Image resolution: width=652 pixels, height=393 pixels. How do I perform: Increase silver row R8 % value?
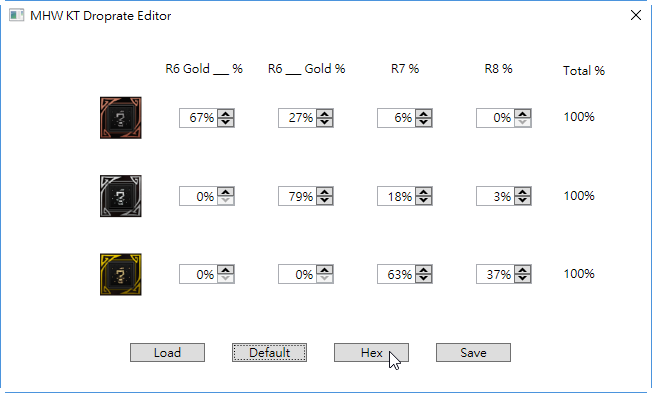(x=523, y=192)
